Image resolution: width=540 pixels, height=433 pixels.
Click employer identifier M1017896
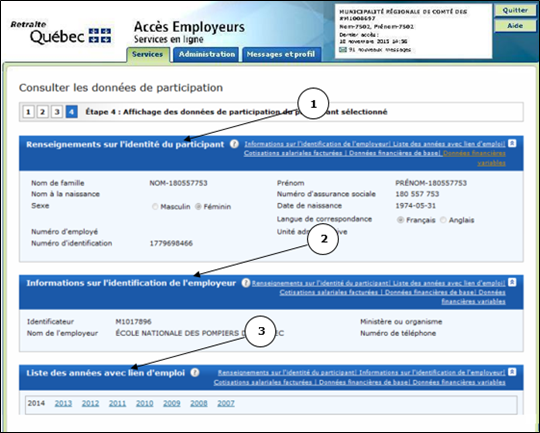[133, 322]
